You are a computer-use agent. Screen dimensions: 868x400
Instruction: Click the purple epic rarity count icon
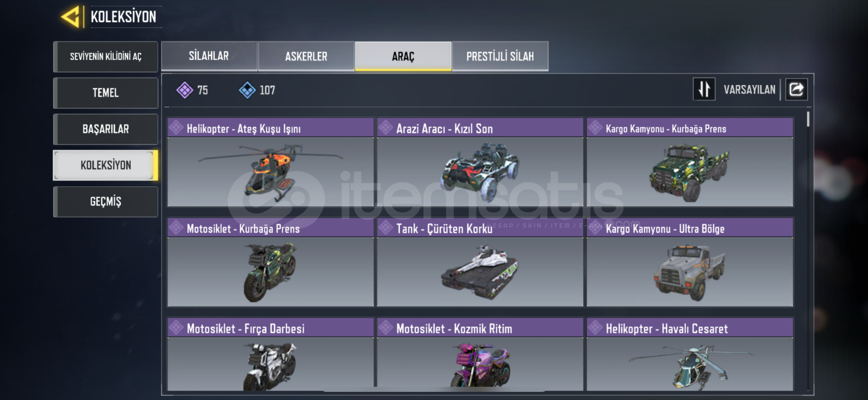[x=185, y=90]
